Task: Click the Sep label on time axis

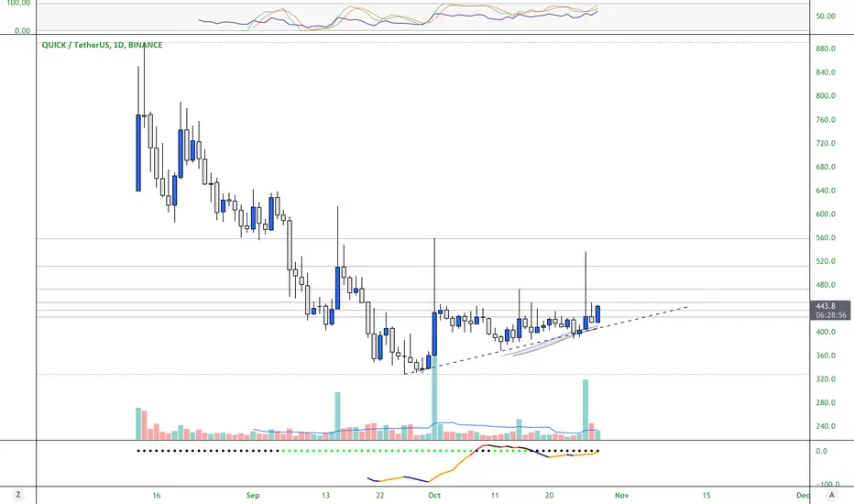Action: 253,495
